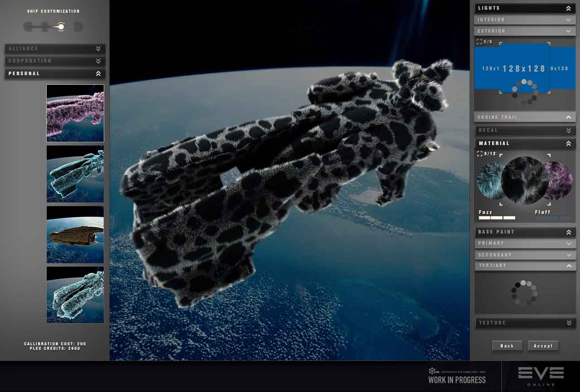Expand the Primary paint subsection
The height and width of the screenshot is (392, 580).
point(525,243)
